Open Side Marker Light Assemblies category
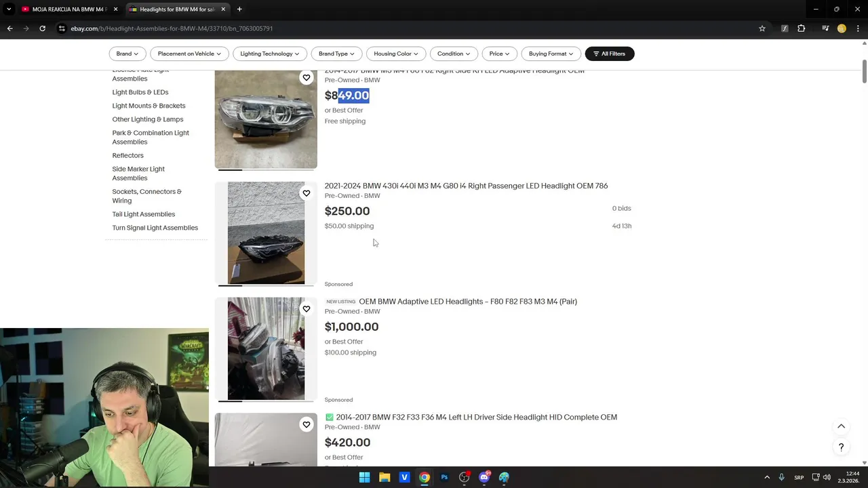The width and height of the screenshot is (868, 488). point(138,174)
